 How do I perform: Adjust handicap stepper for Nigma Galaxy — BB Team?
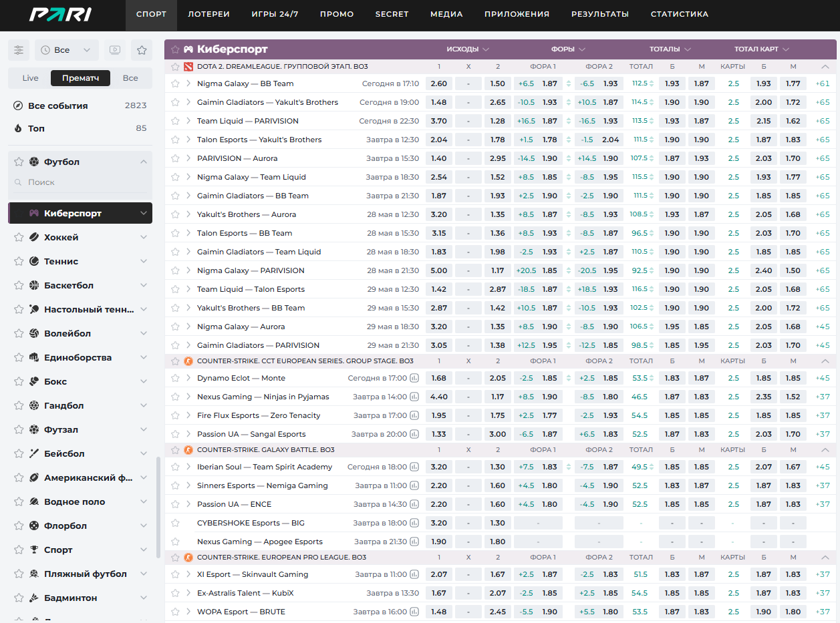point(569,83)
